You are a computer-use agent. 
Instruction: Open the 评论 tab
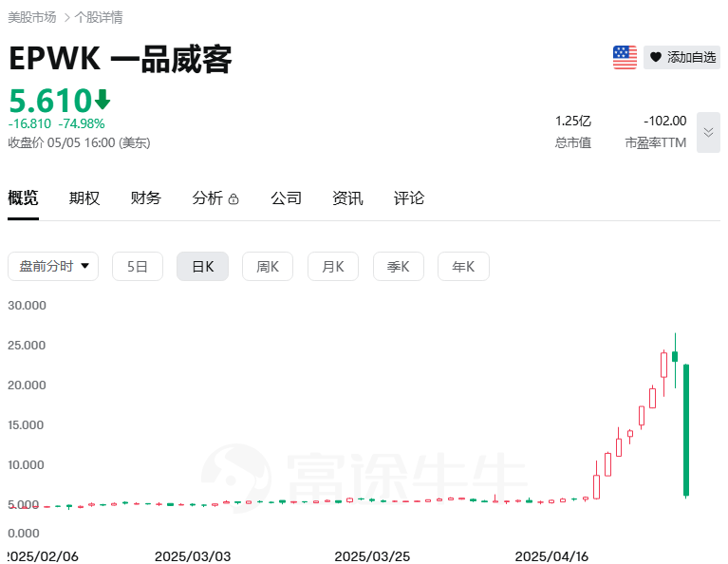pyautogui.click(x=409, y=197)
